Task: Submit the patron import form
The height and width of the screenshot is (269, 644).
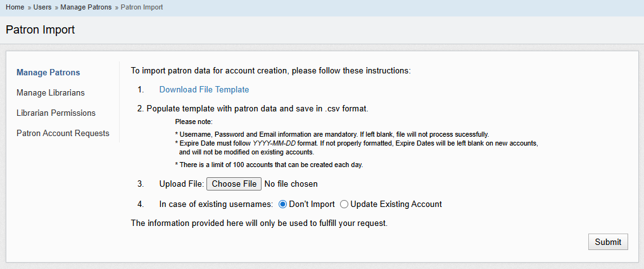Action: [x=608, y=242]
